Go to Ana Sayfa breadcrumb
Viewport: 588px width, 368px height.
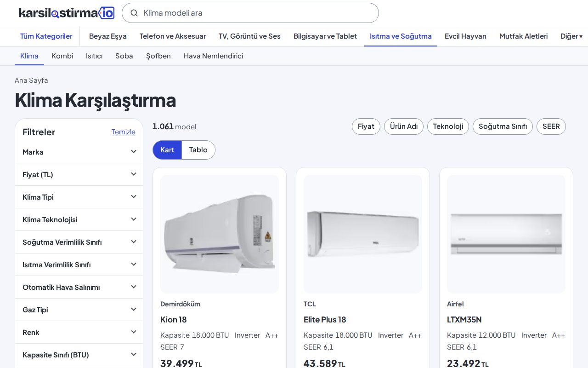coord(31,80)
